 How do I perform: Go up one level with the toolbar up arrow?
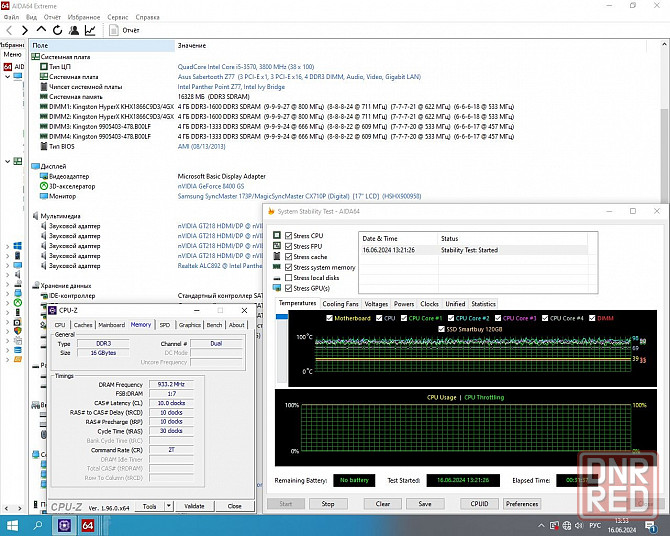[41, 29]
